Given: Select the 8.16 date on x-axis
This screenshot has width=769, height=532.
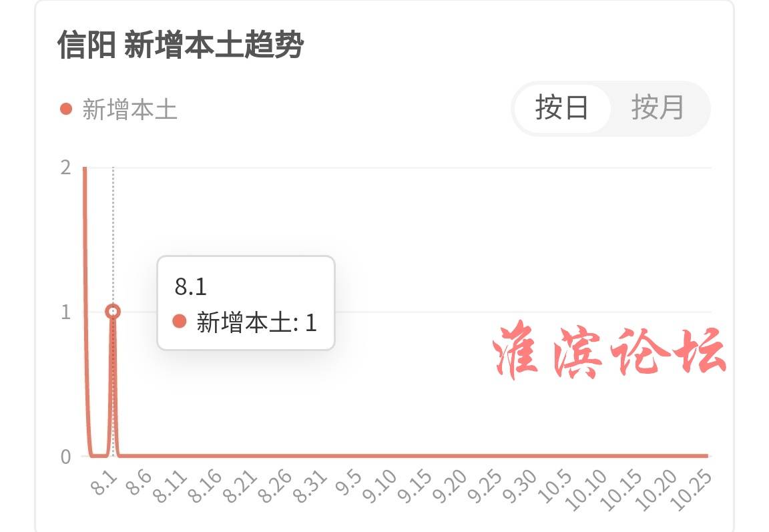Looking at the screenshot, I should coord(205,485).
